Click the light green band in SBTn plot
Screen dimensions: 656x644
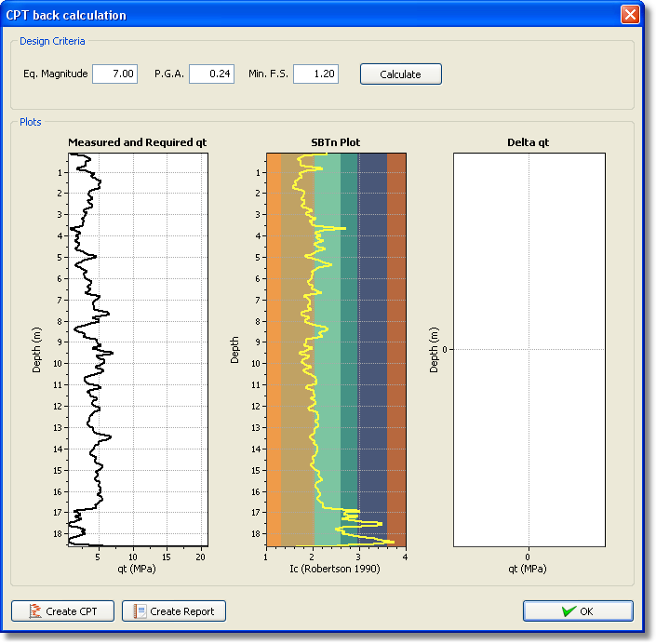point(328,419)
